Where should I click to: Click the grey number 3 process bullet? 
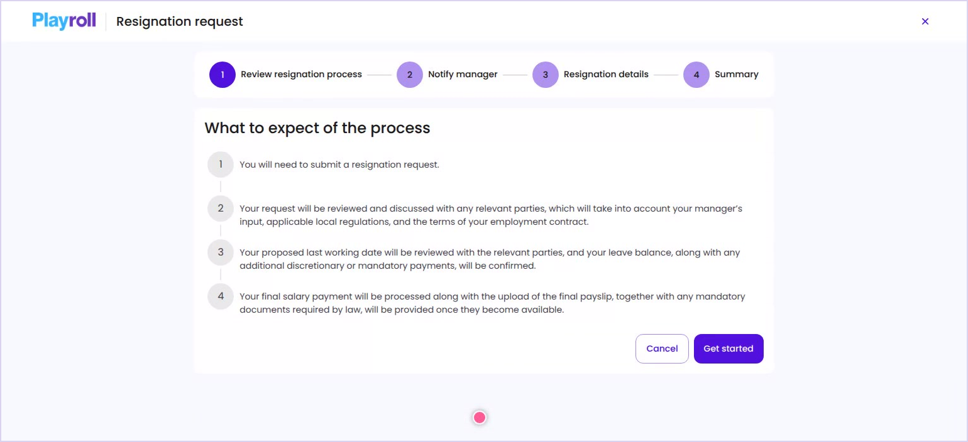point(220,252)
